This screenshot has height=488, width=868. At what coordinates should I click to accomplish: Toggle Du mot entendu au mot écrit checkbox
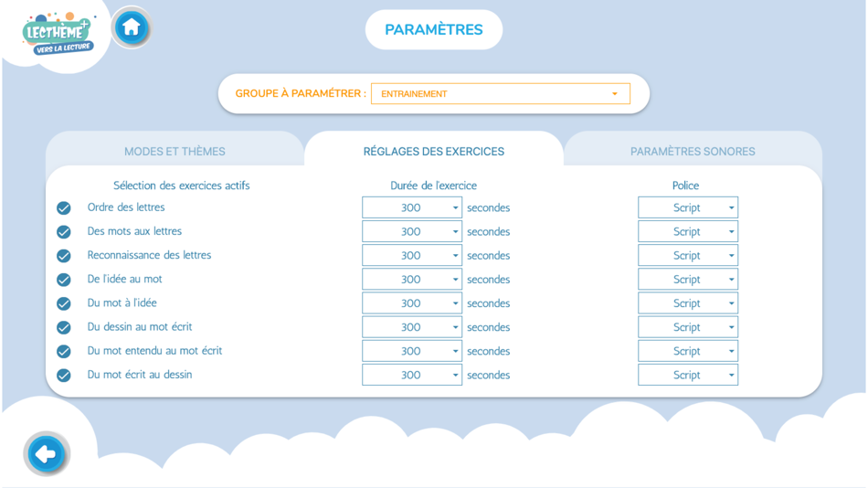(x=64, y=351)
